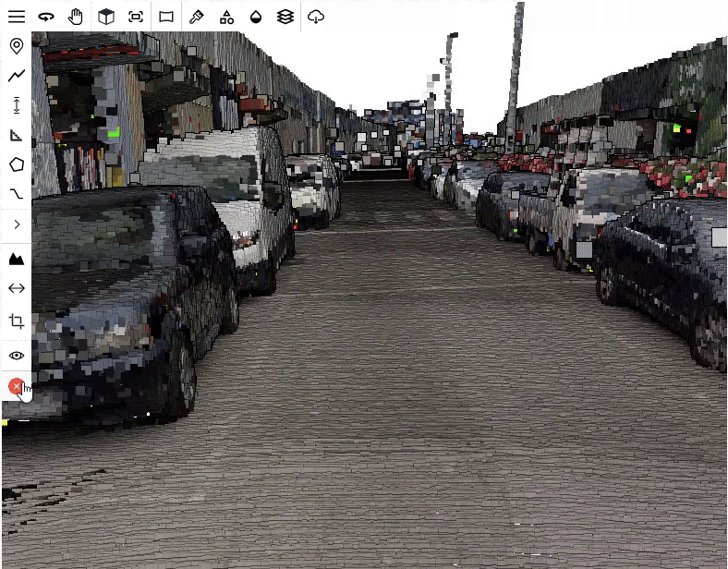
Task: Select the crop clipping tool
Action: coord(17,321)
